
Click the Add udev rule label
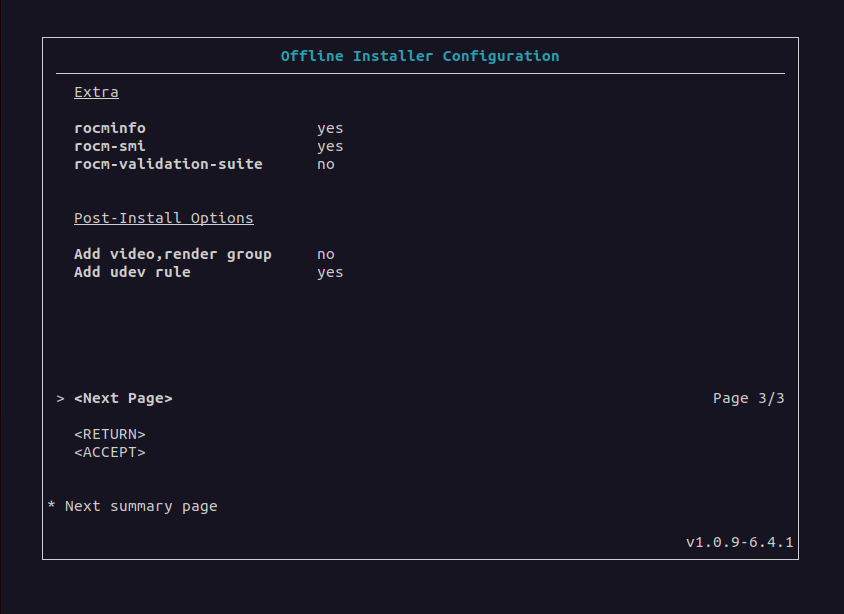click(132, 272)
